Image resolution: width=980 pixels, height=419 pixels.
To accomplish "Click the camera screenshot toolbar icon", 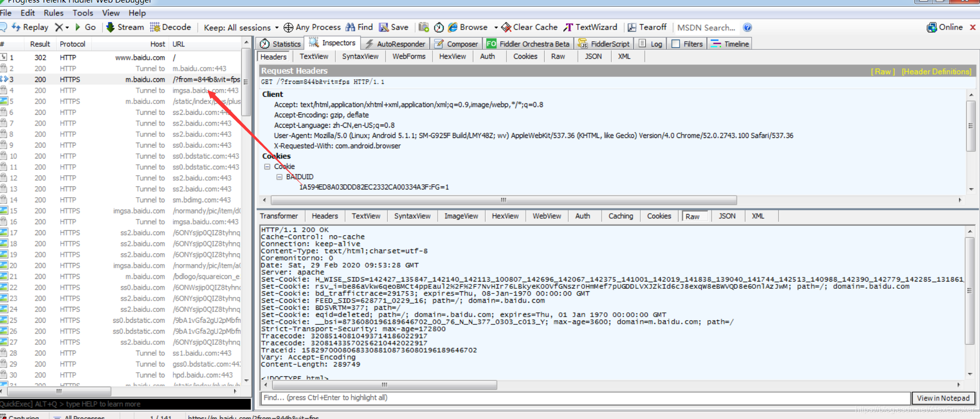I will (423, 27).
